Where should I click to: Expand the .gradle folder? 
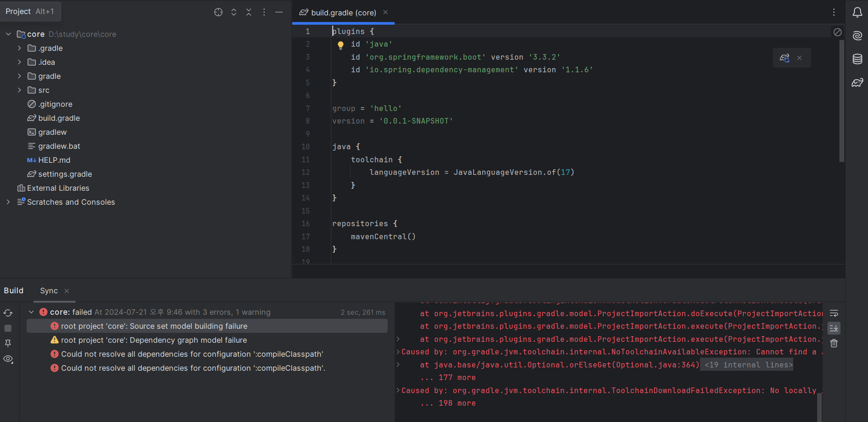19,48
